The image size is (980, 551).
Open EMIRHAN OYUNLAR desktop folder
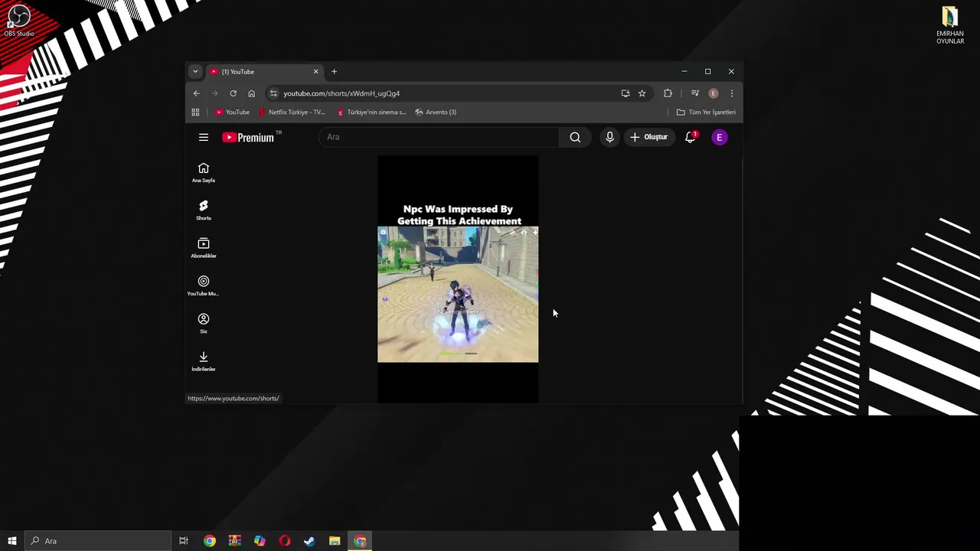(950, 25)
